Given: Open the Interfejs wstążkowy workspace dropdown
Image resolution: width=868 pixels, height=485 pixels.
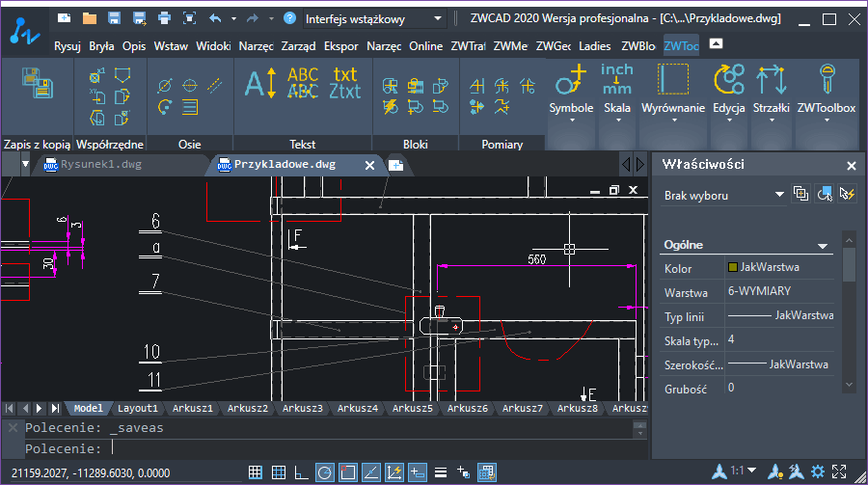Looking at the screenshot, I should coord(374,19).
